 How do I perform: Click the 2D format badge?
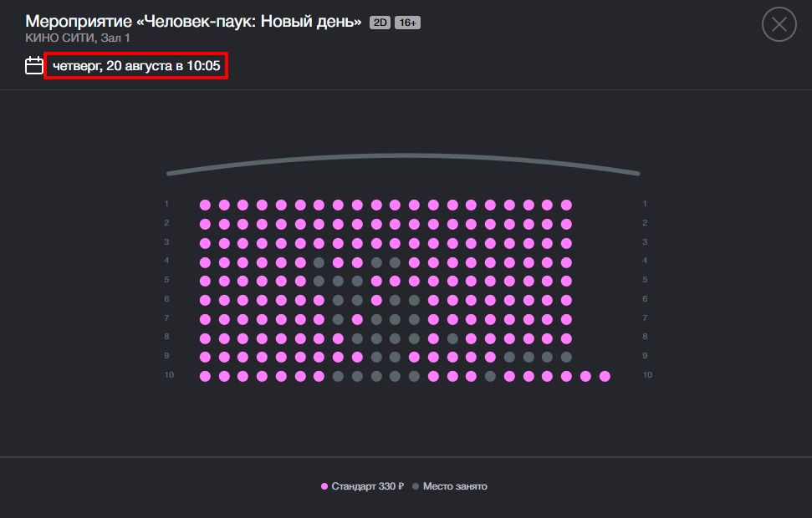point(380,23)
